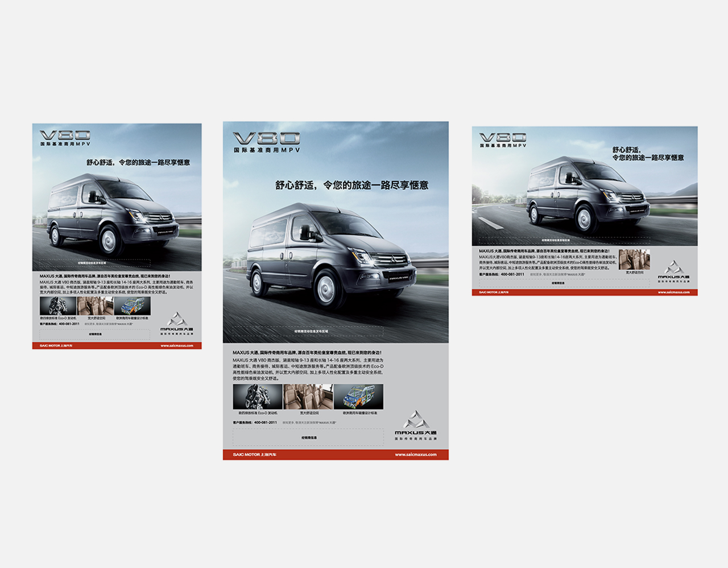Image resolution: width=728 pixels, height=568 pixels.
Task: Select the engine thumbnail on the large poster
Action: coord(258,397)
